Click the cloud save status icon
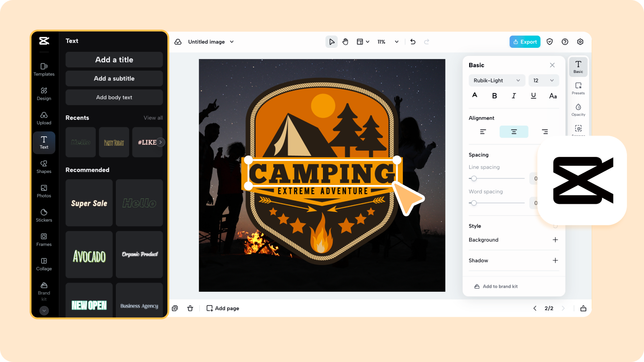This screenshot has height=362, width=644. (178, 42)
